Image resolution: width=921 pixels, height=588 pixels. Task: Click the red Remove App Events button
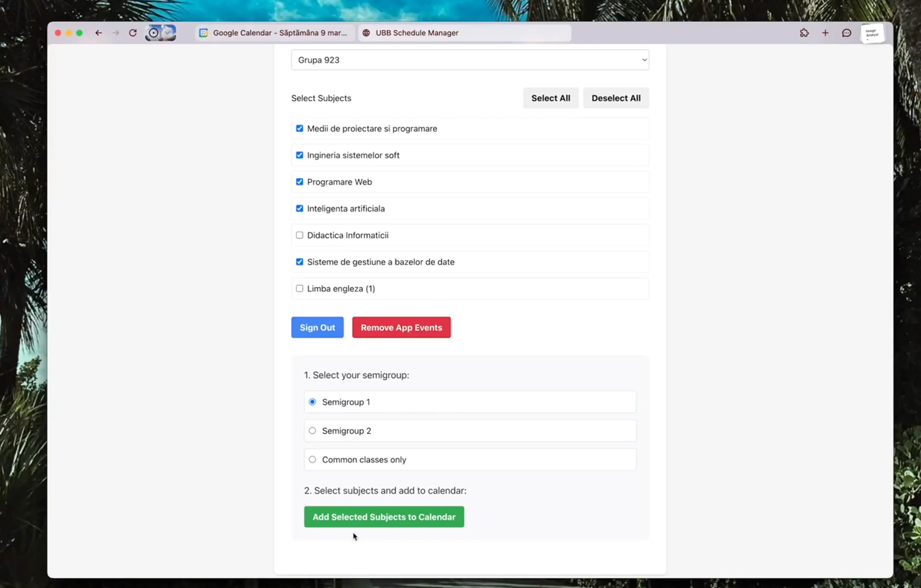pos(401,328)
